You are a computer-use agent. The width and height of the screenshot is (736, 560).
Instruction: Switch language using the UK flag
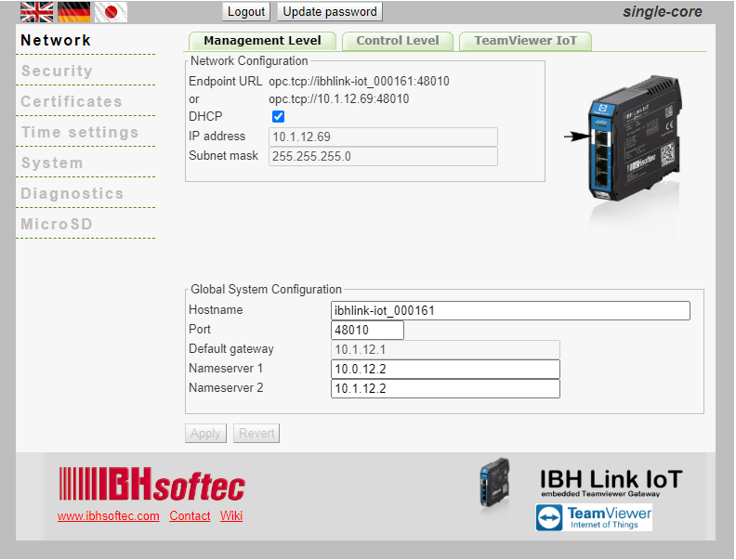pos(37,12)
